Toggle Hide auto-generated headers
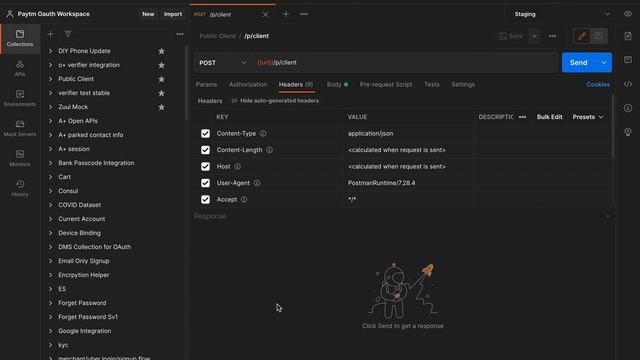 pos(276,100)
